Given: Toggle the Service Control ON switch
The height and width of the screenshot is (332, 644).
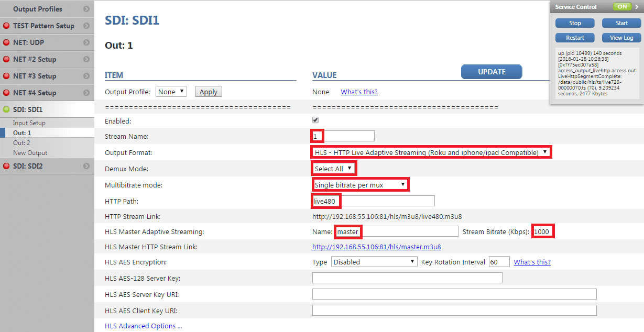Looking at the screenshot, I should [623, 7].
